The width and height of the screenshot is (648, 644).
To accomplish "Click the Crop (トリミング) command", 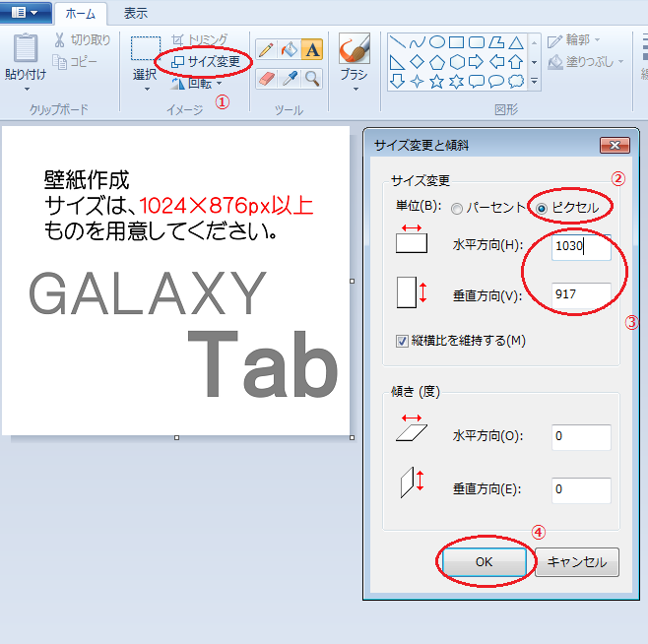I will point(200,39).
